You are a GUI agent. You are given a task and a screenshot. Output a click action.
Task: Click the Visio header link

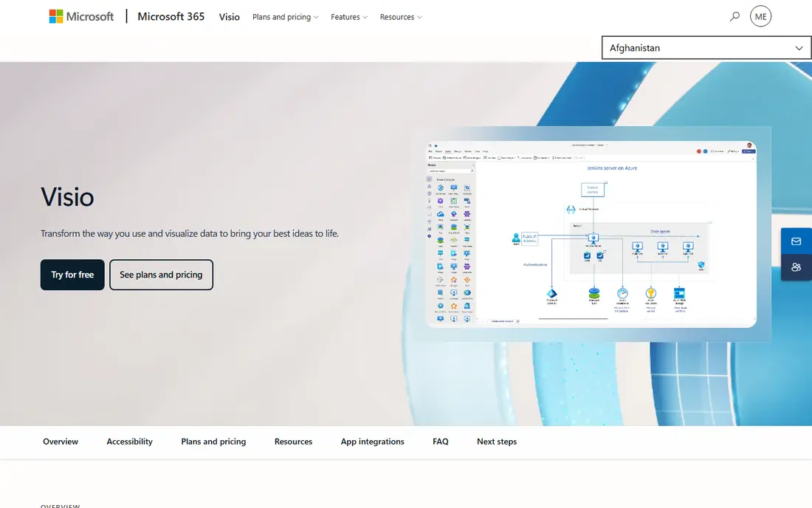click(x=230, y=17)
